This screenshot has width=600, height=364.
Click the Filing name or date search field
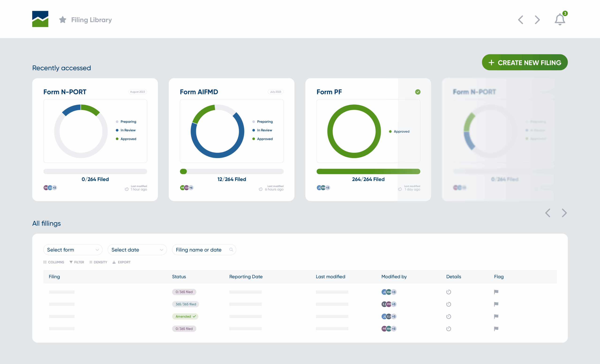199,250
